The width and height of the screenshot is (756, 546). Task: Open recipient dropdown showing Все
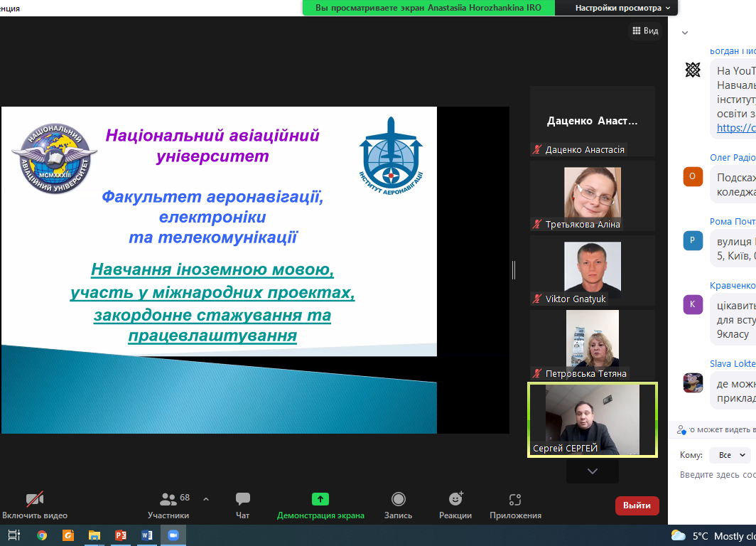tap(730, 455)
